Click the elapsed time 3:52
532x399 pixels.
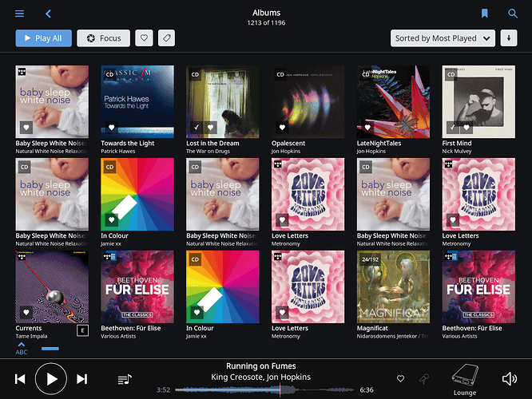163,390
